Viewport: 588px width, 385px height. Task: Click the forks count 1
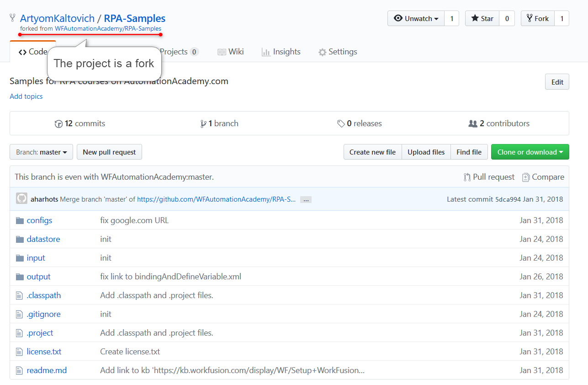tap(562, 18)
